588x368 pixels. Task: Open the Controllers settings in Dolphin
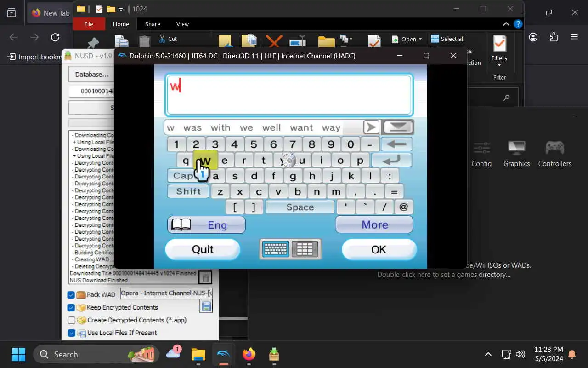[x=554, y=154]
